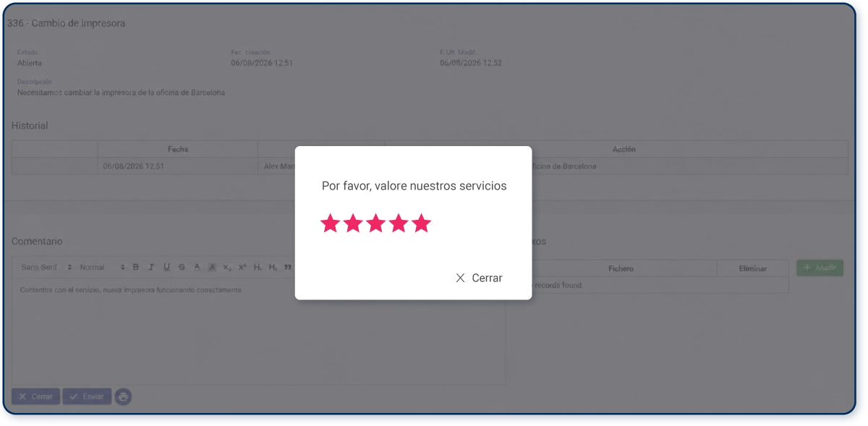Toggle underline formatting in comment toolbar

coord(166,268)
